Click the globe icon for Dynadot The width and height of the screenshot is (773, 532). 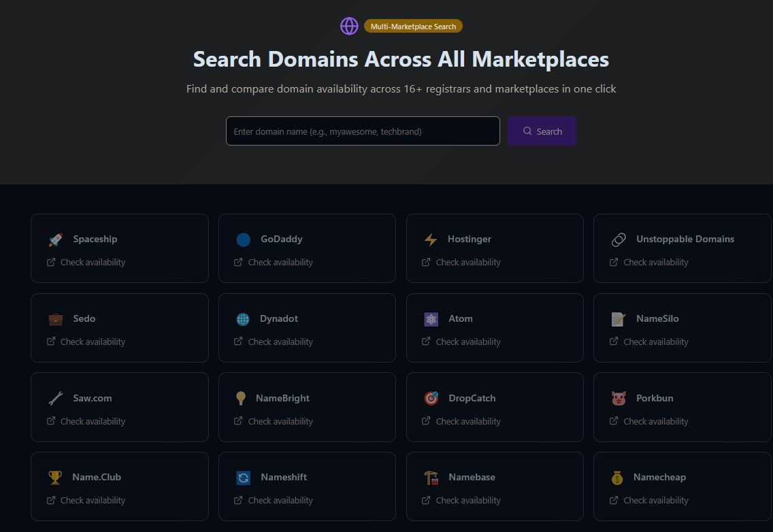coord(243,318)
